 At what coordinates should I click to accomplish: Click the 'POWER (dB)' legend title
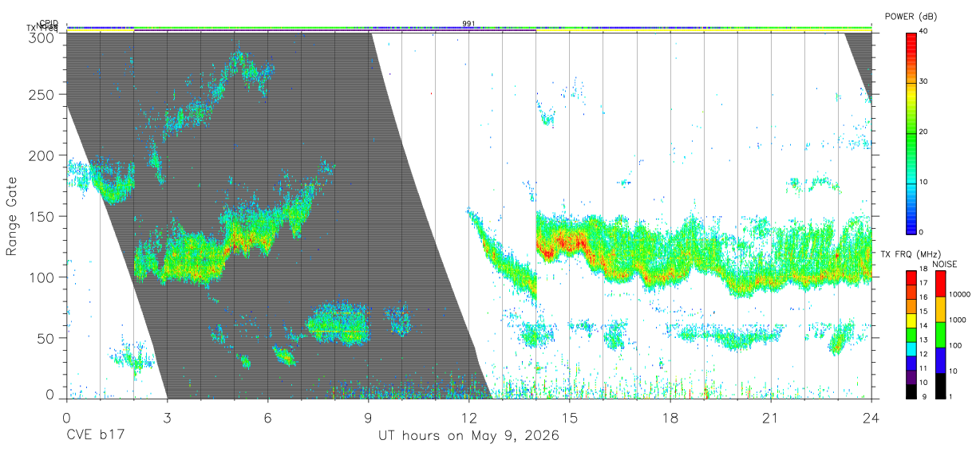pos(911,16)
